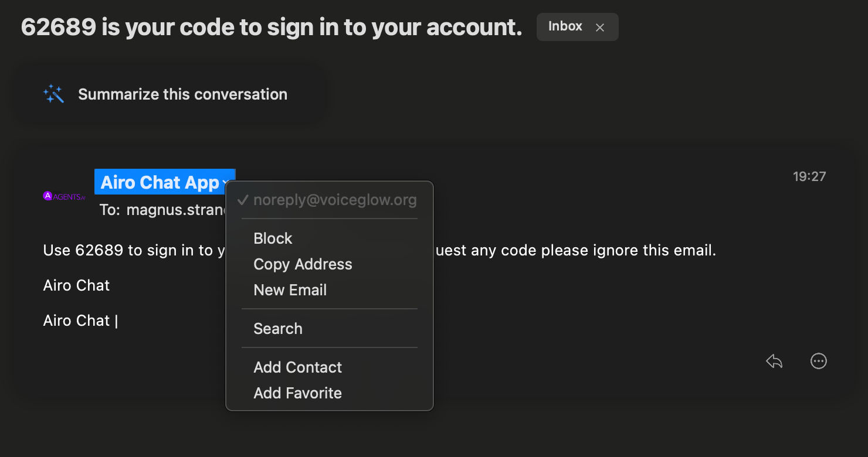The image size is (868, 457).
Task: Click the Agents.ai sender avatar logo
Action: (x=65, y=196)
